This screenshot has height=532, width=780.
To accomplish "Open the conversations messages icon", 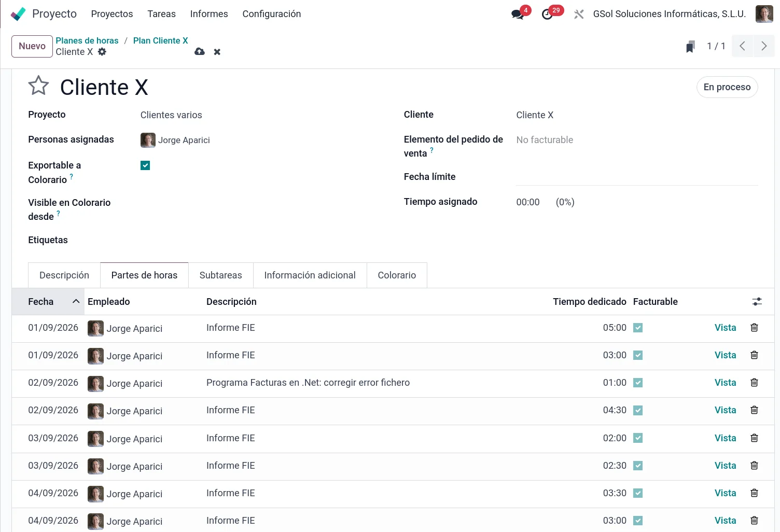I will [x=518, y=14].
